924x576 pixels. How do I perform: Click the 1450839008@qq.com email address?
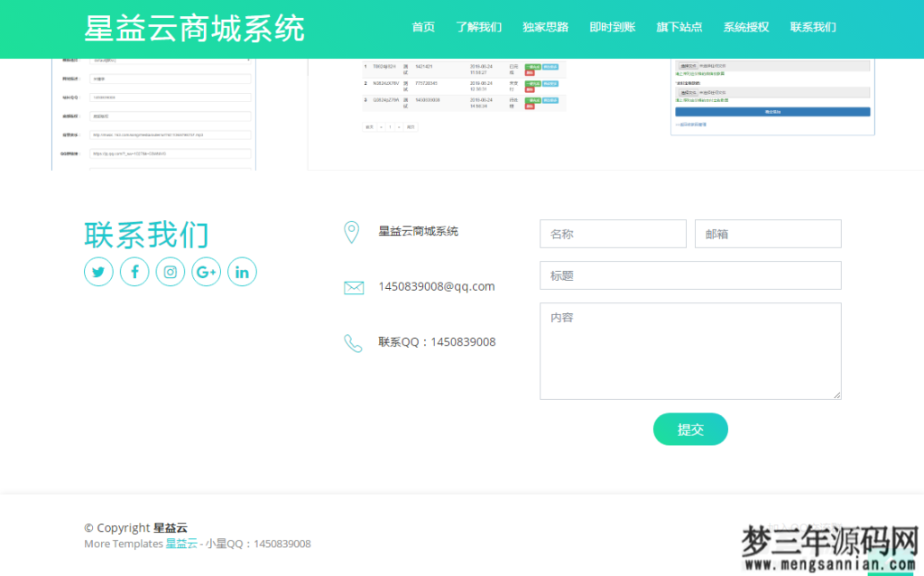coord(437,286)
